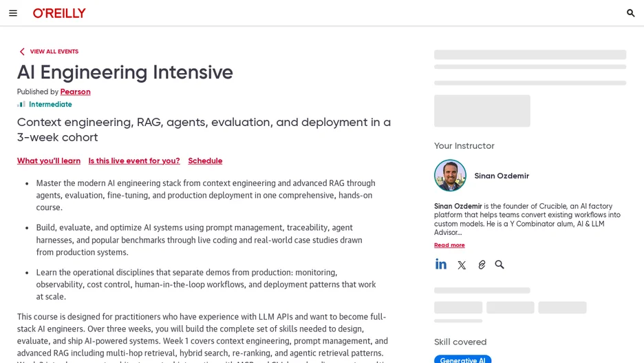Click the AI Engineering Intensive heading
Screen dimensions: 644x363
tap(125, 72)
